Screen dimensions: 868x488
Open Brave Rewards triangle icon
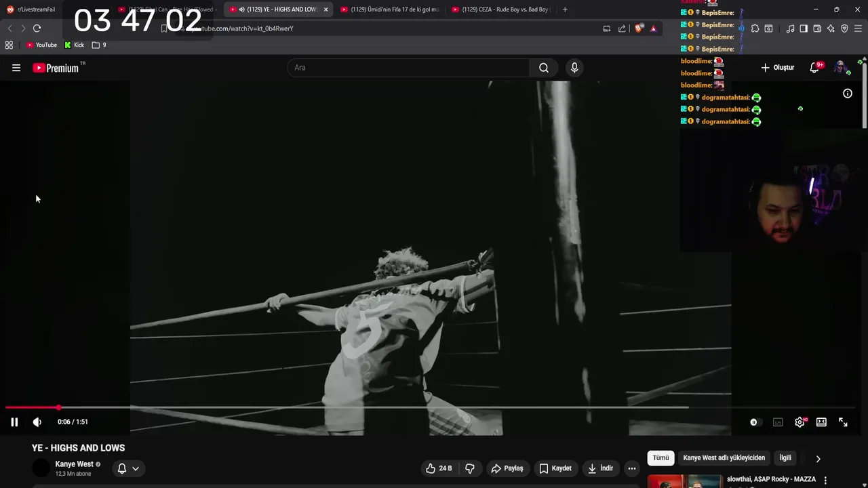click(653, 28)
